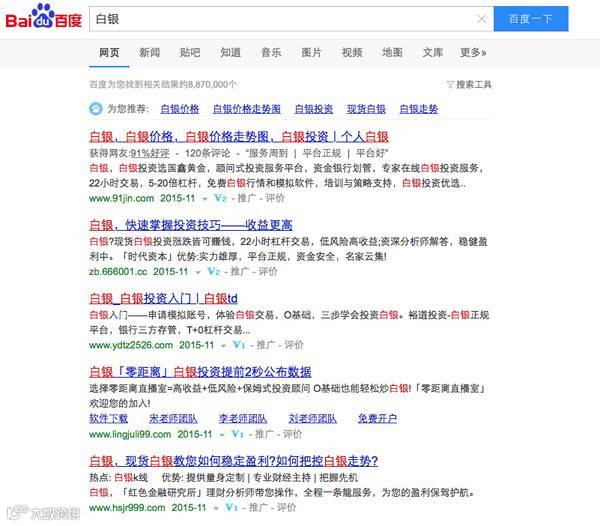Click the 软件下载 sublink
Screen dimensions: 600x526
(108, 419)
